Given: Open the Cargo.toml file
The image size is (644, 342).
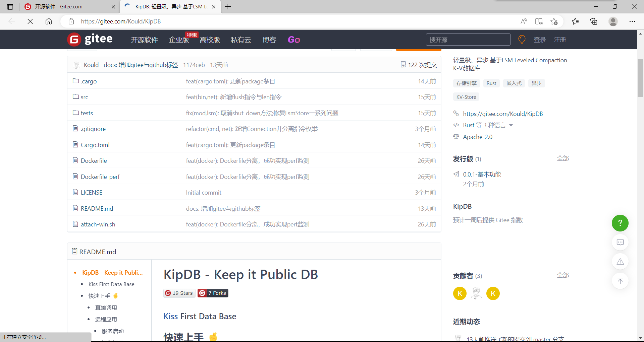Looking at the screenshot, I should [x=95, y=145].
